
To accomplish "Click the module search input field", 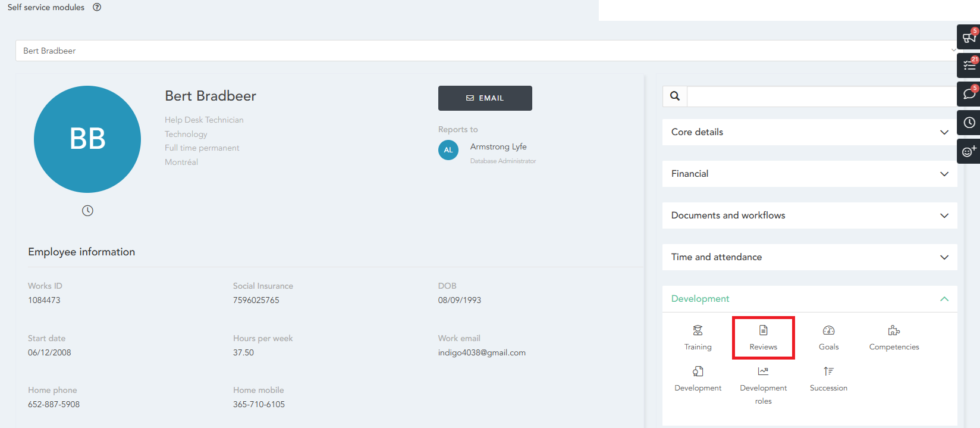I will pyautogui.click(x=821, y=96).
